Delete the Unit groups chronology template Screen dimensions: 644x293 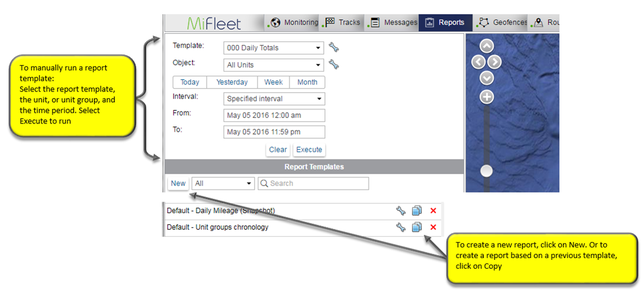433,227
